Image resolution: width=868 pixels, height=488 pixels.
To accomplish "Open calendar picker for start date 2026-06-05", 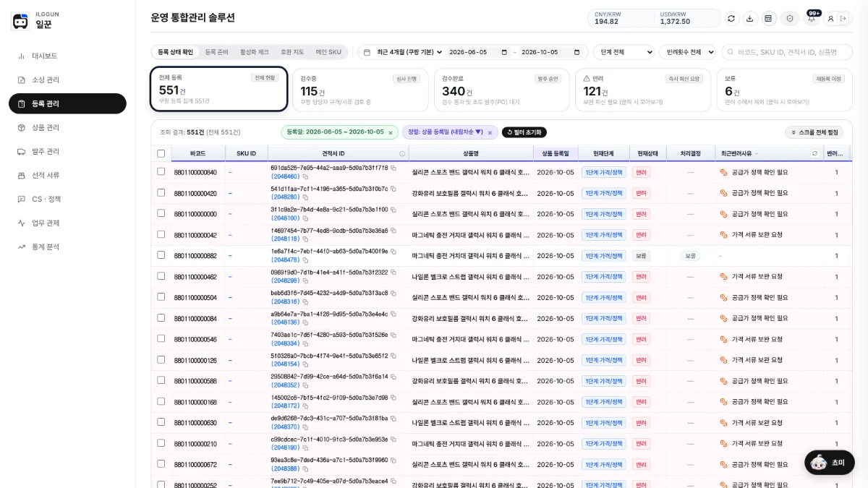I will pos(504,52).
